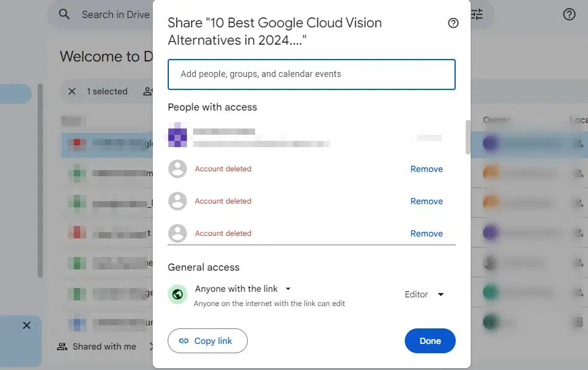Open Drive help icon at top right
The image size is (588, 370).
point(569,14)
